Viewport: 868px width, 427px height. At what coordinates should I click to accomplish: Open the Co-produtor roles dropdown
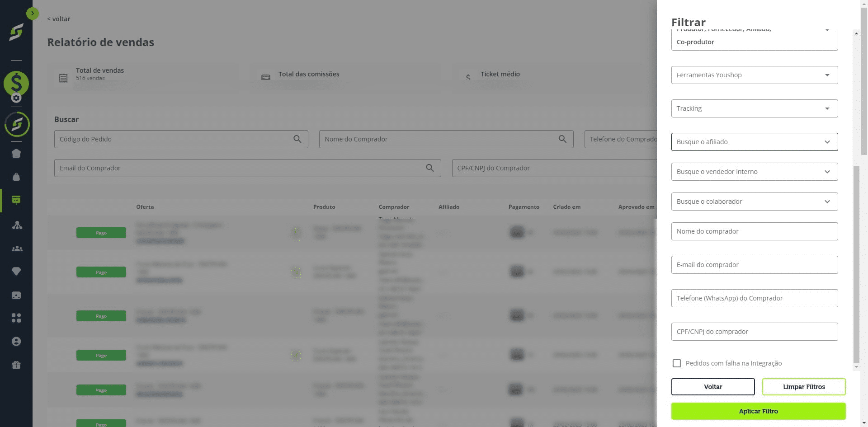pos(755,40)
